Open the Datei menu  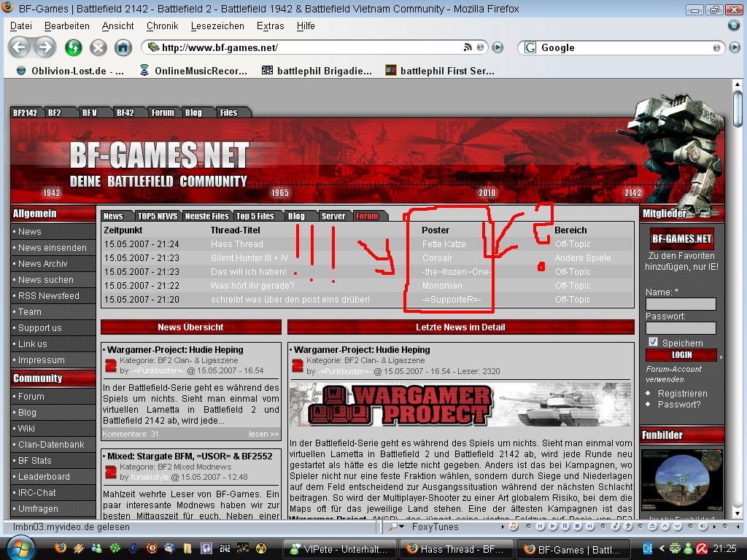point(21,26)
